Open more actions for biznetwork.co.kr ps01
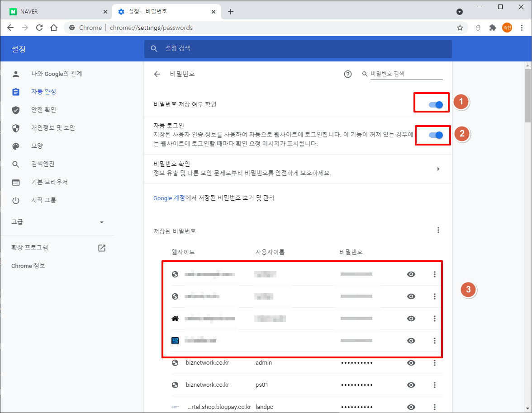532x413 pixels. coord(435,385)
